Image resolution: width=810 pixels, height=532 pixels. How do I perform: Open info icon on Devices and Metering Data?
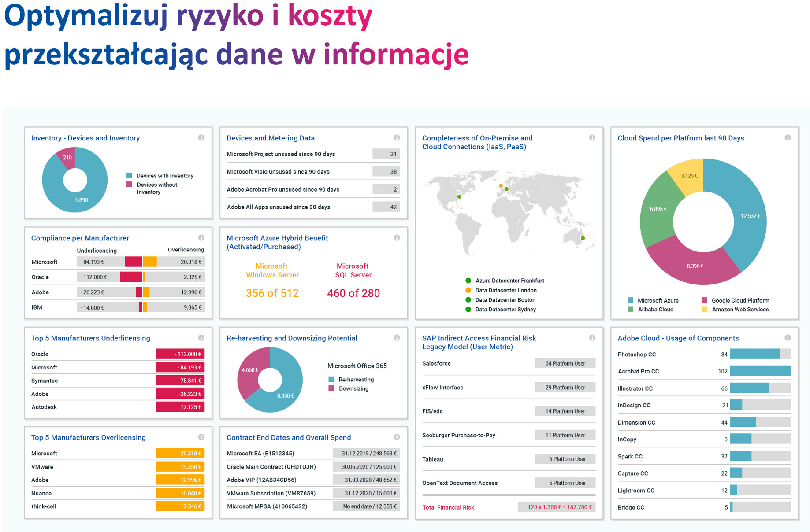click(397, 138)
